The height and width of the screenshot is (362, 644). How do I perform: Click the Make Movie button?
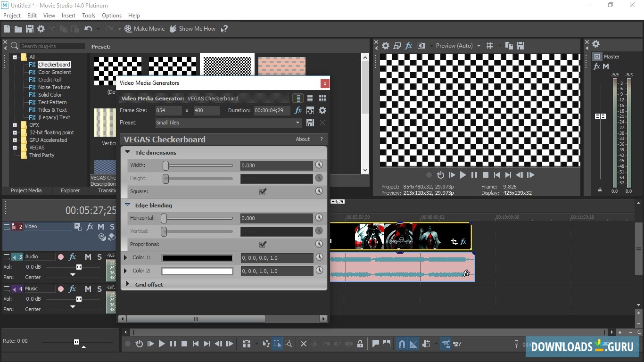coord(144,29)
